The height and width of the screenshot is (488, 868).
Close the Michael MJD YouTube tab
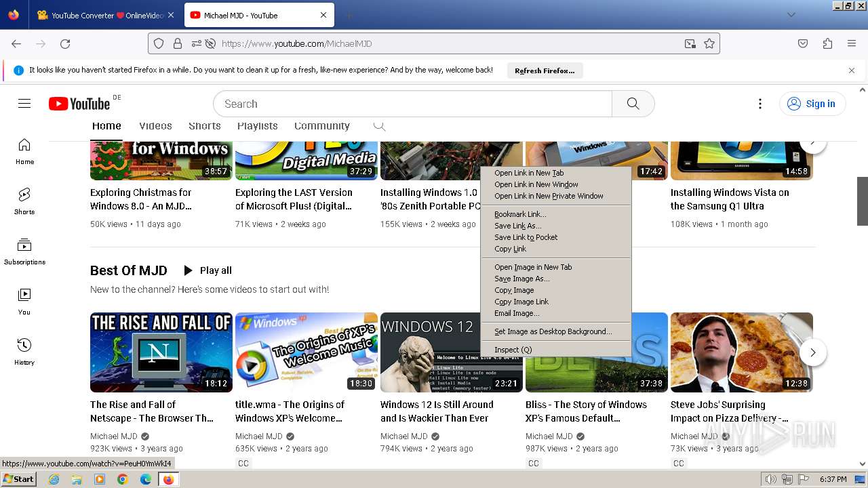point(323,15)
